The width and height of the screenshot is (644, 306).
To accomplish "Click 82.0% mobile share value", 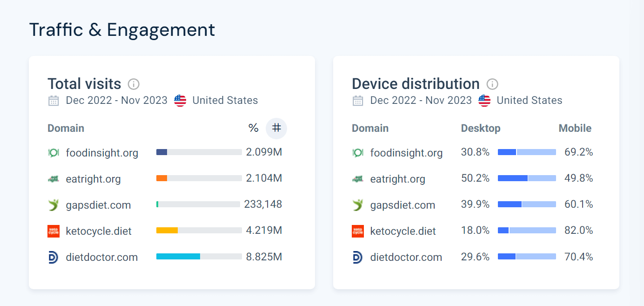I will [578, 231].
